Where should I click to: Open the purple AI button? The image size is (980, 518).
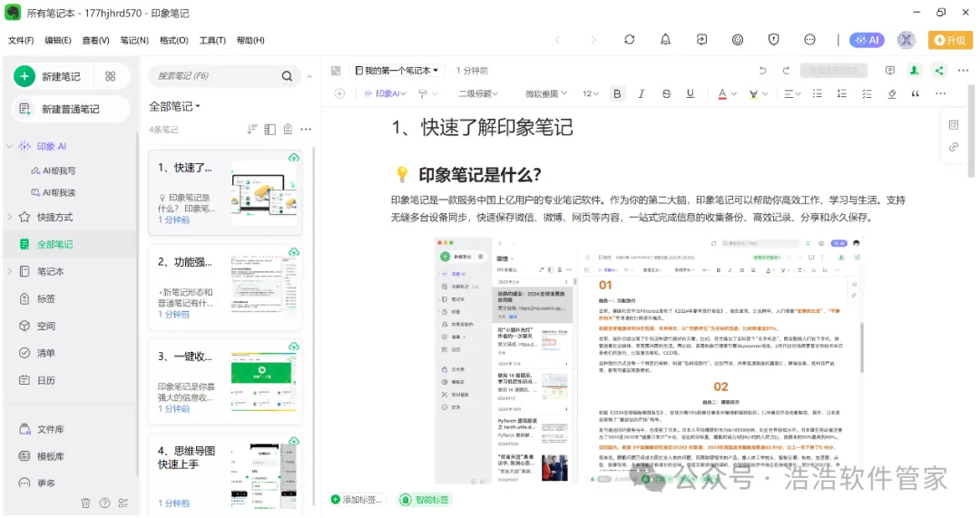(x=867, y=40)
